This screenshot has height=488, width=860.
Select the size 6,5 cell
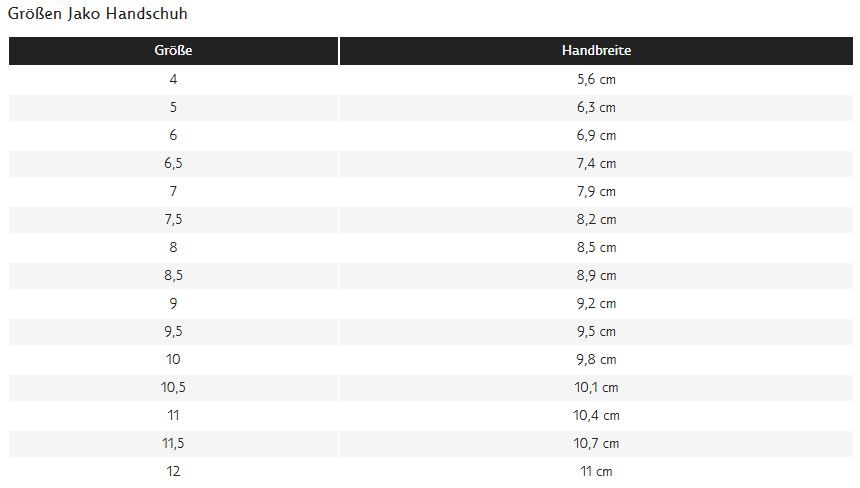pos(173,163)
